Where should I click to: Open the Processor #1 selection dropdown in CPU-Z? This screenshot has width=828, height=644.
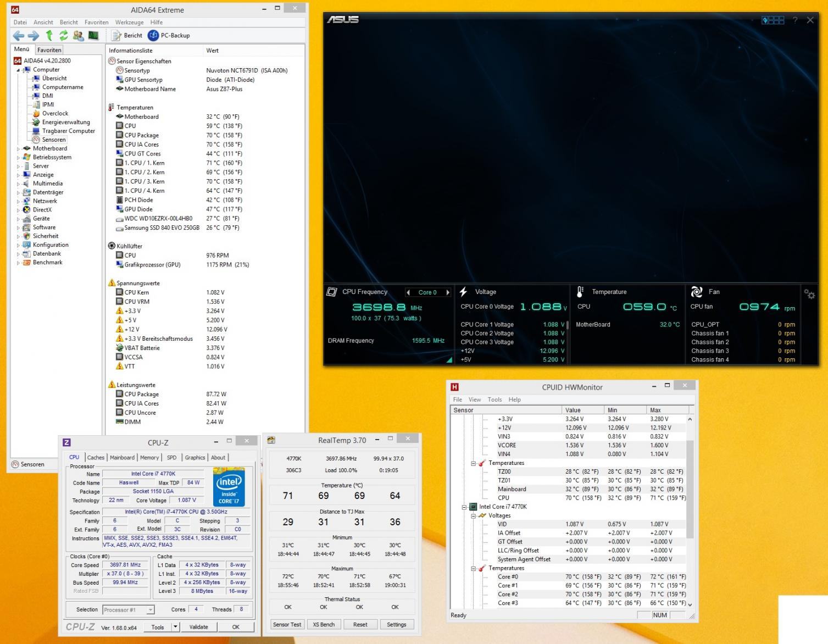(x=151, y=610)
